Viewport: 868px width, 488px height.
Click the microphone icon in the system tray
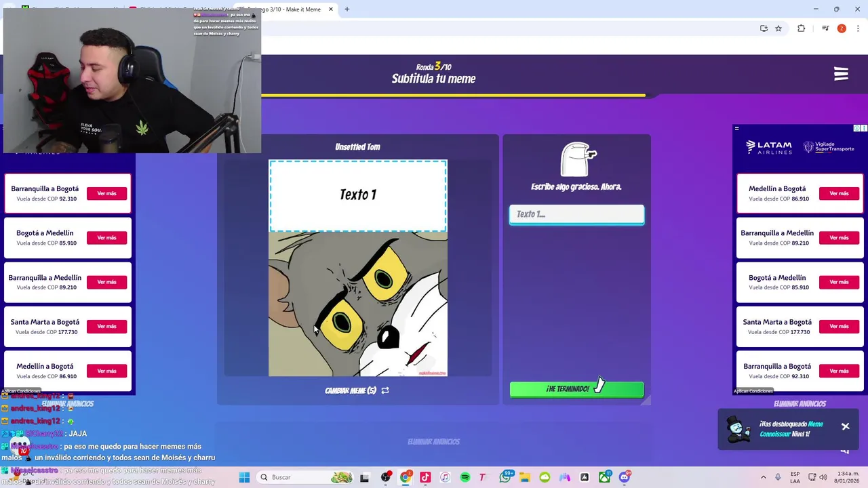(778, 477)
